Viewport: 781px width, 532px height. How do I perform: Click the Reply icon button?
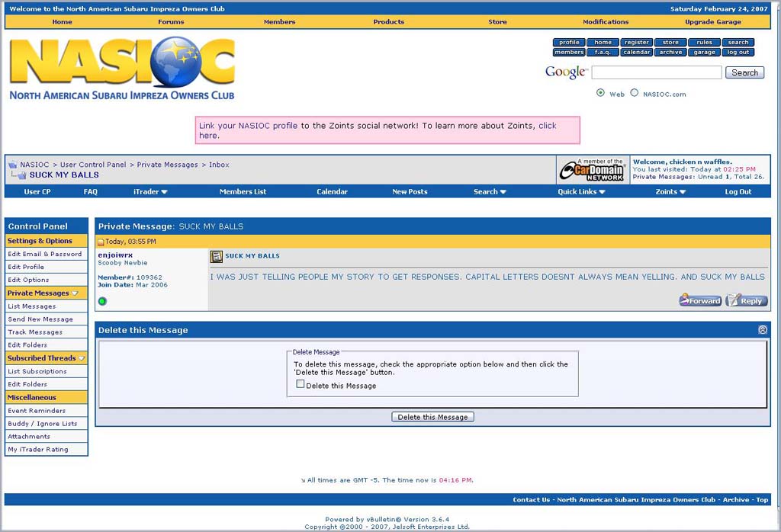747,300
